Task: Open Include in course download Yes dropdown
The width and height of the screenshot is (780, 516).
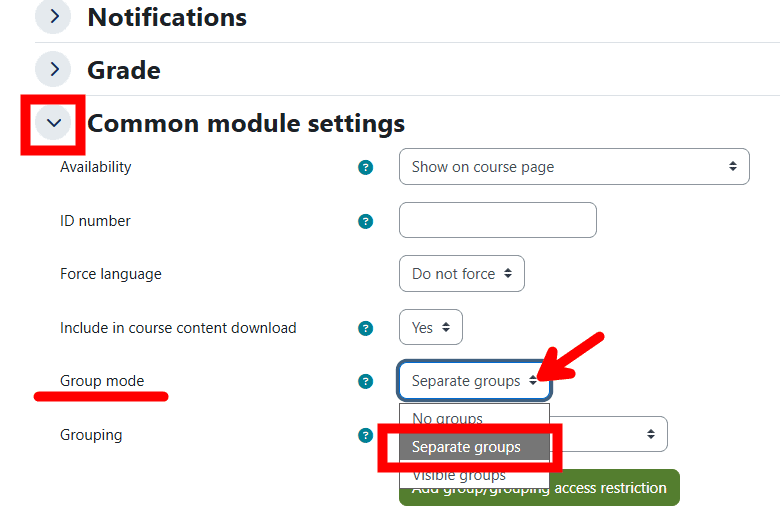Action: tap(431, 327)
